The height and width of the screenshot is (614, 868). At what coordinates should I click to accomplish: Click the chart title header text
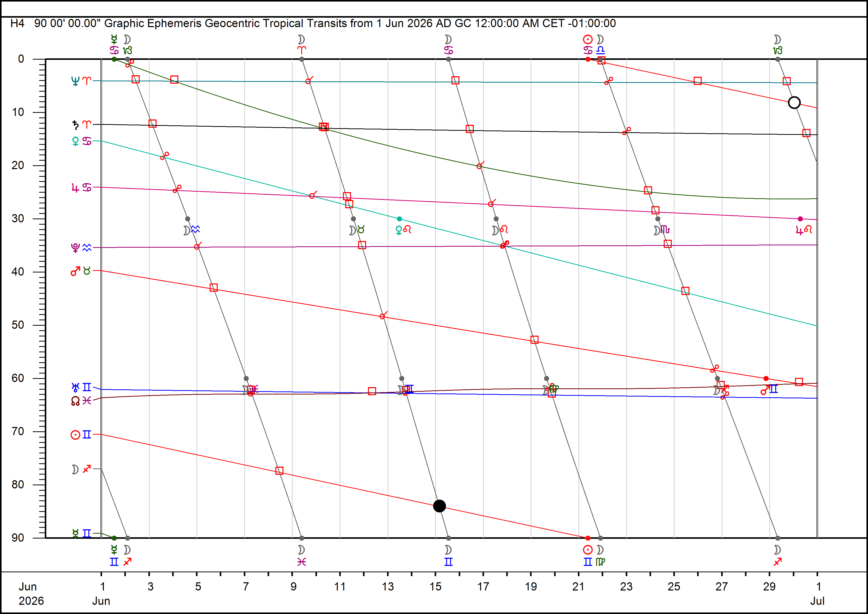(313, 24)
